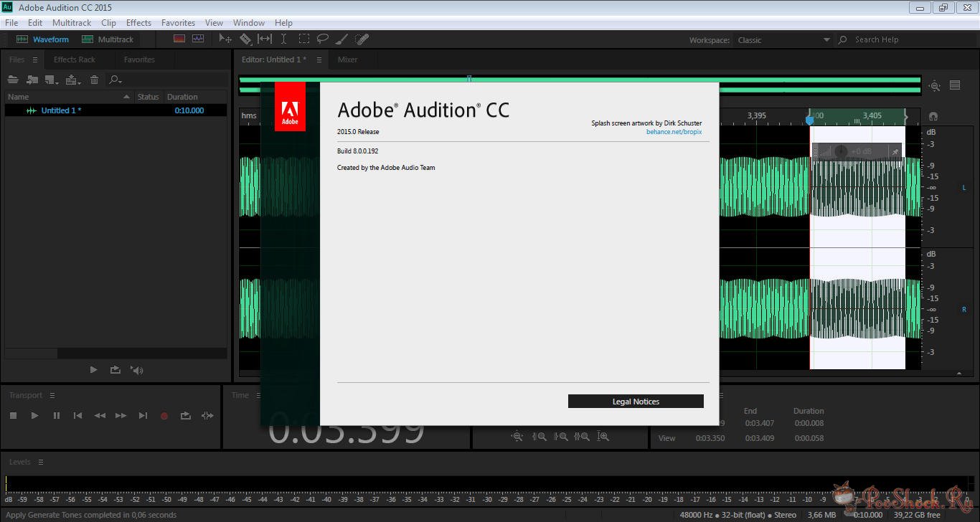Viewport: 980px width, 522px height.
Task: Click the zoom out full icon by overview
Action: tap(934, 86)
